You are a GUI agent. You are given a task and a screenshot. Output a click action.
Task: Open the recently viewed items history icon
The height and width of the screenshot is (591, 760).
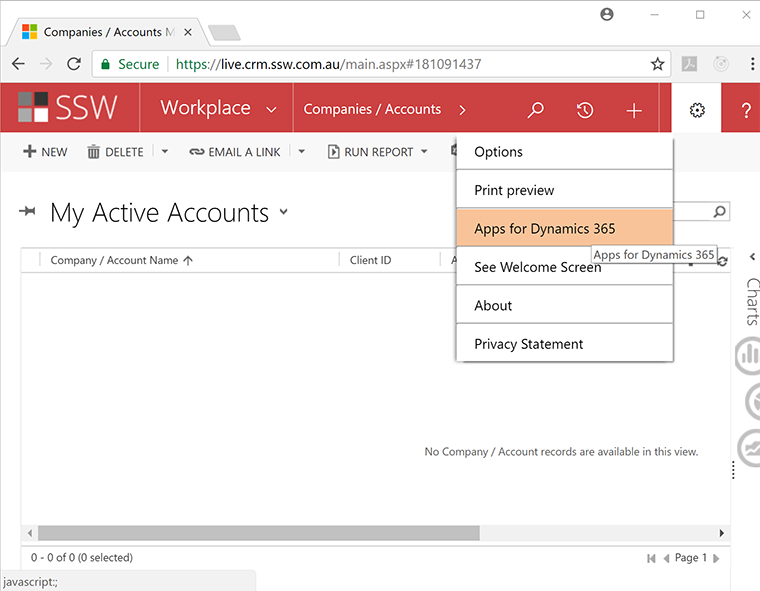tap(586, 110)
